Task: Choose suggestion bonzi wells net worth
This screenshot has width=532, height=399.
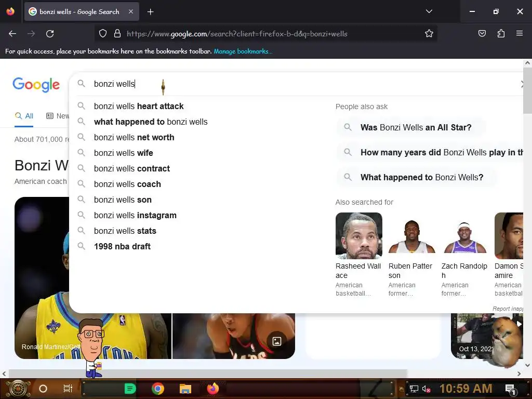Action: click(x=134, y=137)
